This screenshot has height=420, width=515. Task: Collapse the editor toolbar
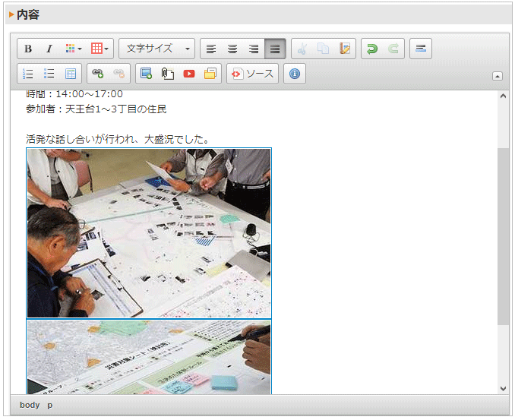point(498,76)
